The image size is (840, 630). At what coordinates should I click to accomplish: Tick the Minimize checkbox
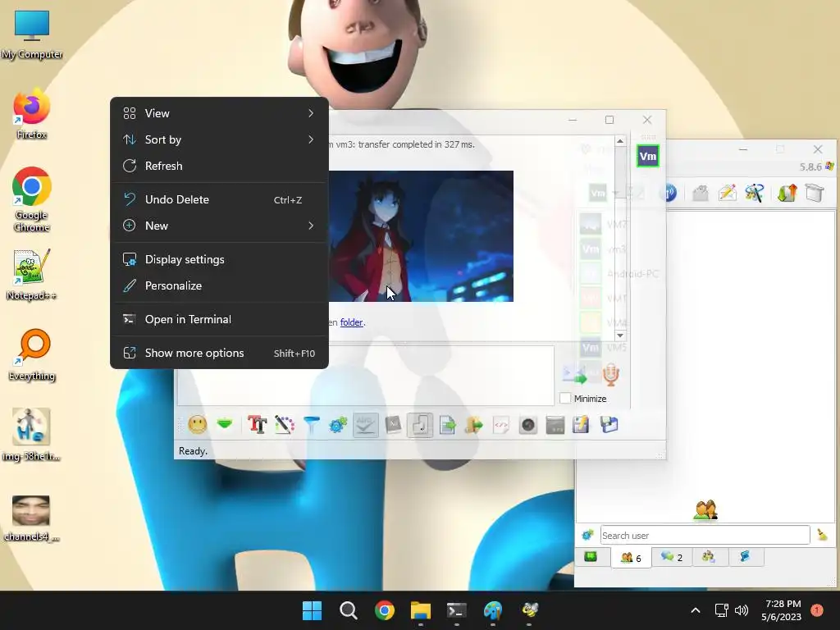[565, 398]
